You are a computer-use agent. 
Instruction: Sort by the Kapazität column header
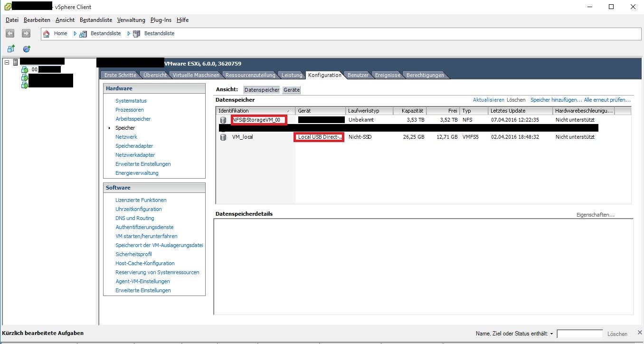coord(410,111)
